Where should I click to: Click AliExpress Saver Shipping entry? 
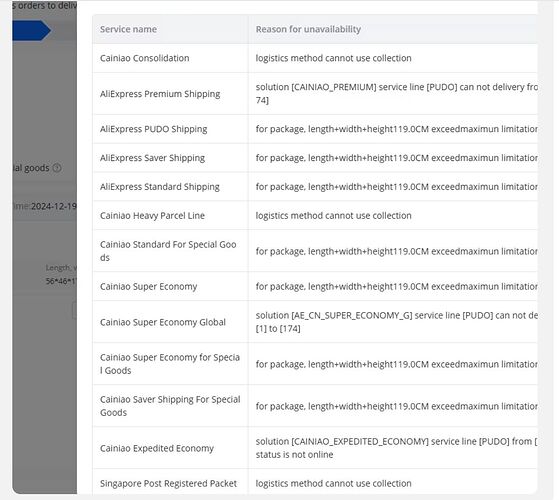[x=152, y=158]
